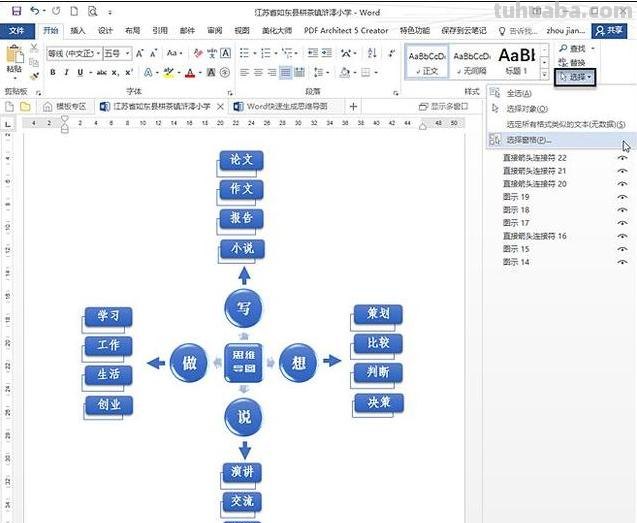Switch to the Design ribbon tab
637x523 pixels.
105,30
